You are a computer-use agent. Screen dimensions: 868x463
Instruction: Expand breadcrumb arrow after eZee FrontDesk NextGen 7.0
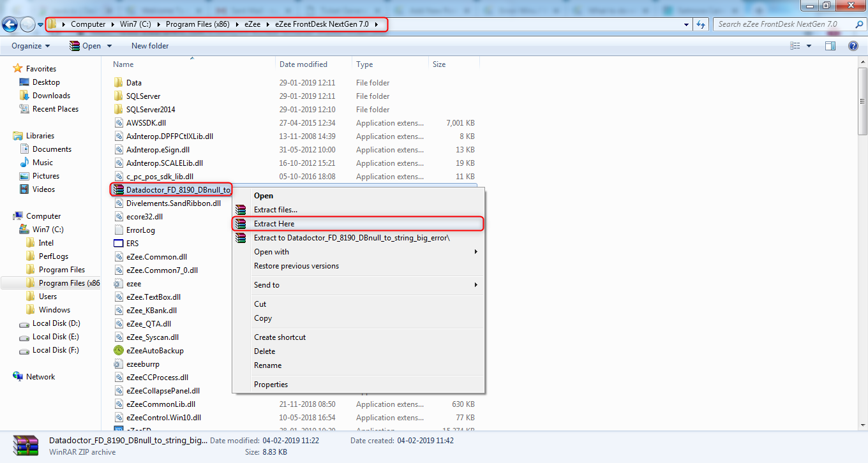377,24
